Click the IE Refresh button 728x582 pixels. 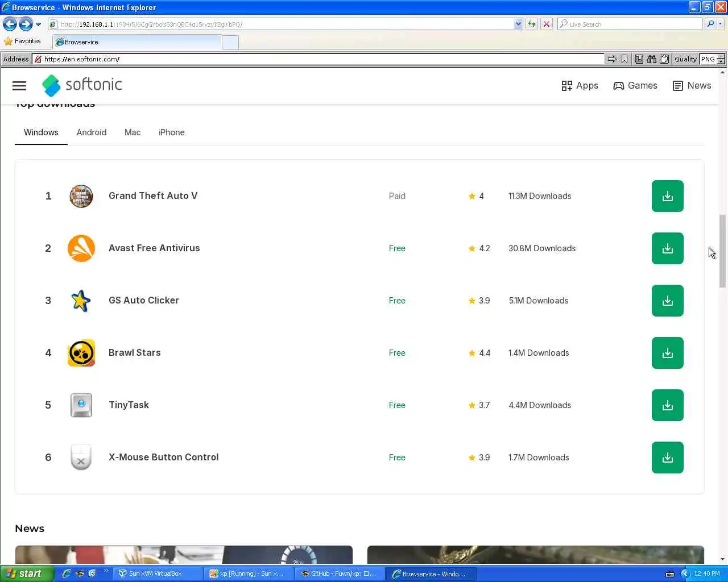click(532, 24)
